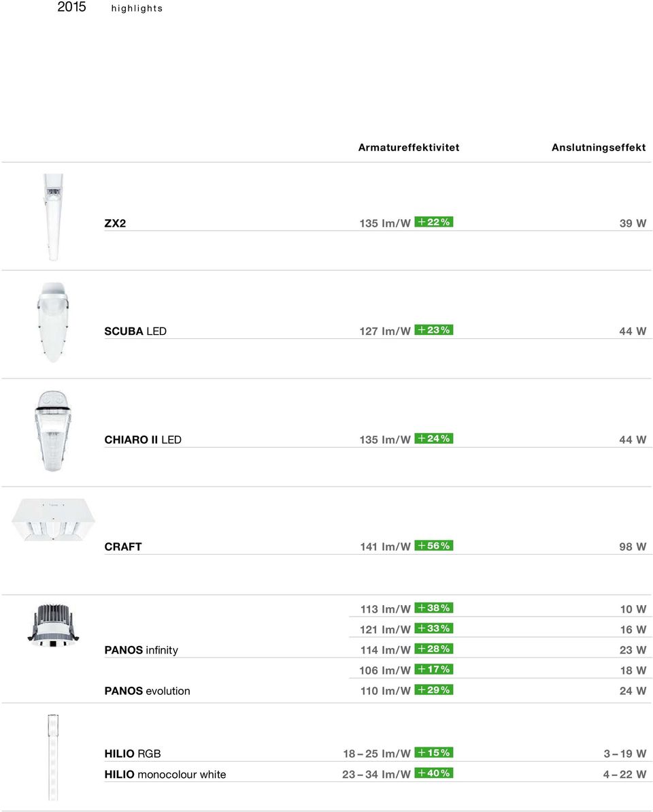Viewport: 653px width, 812px height.
Task: Click the PANOS infinity product name
Action: click(141, 650)
